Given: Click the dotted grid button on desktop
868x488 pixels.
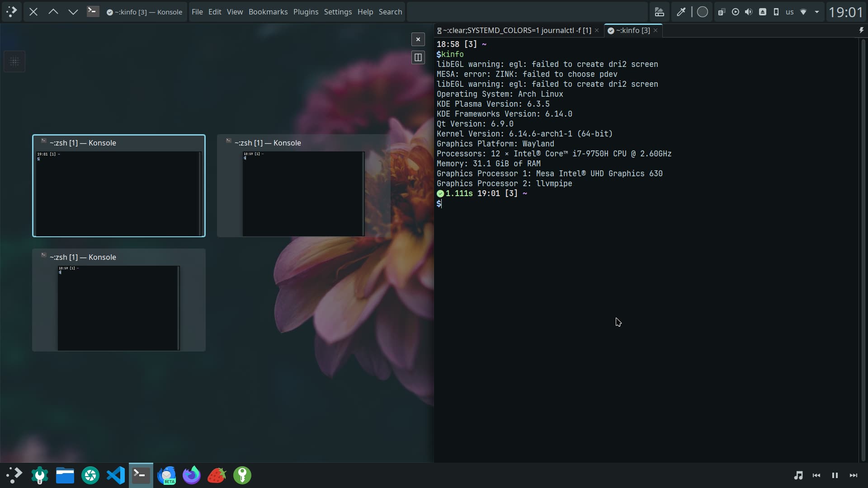Looking at the screenshot, I should pyautogui.click(x=14, y=61).
